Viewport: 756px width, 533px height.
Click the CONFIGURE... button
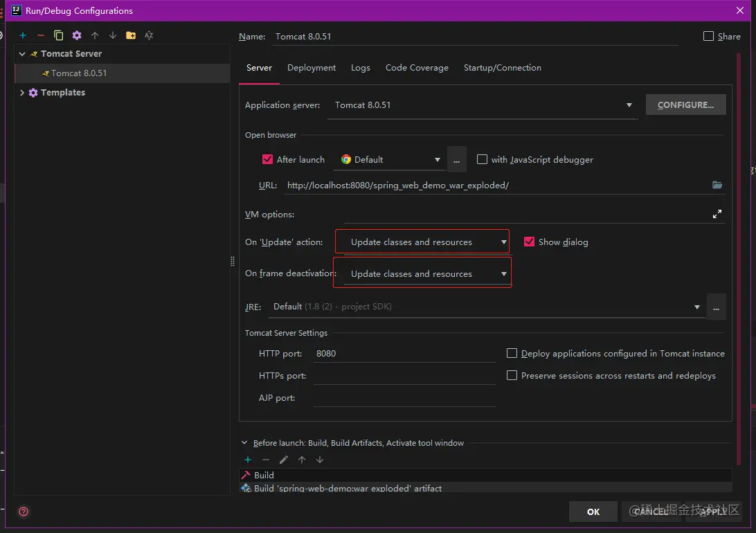(x=685, y=105)
